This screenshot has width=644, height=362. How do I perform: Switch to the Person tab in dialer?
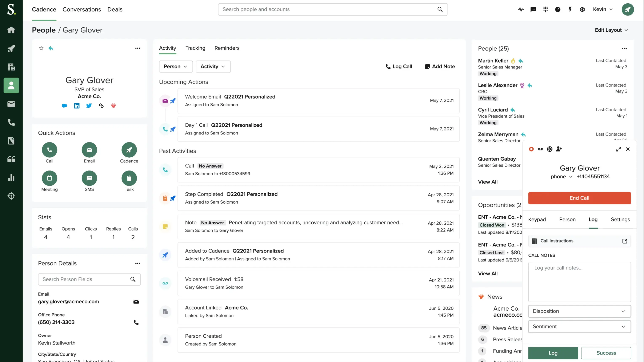click(567, 219)
